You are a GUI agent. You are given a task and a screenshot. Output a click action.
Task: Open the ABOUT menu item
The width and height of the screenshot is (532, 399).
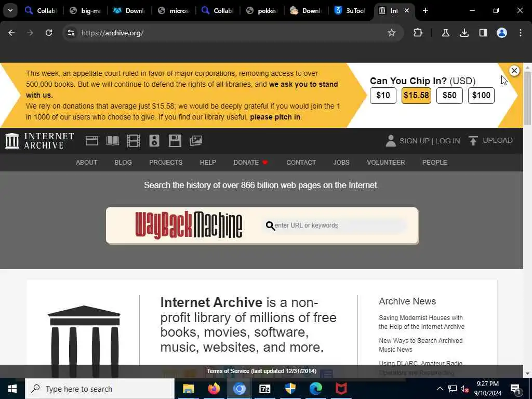[x=87, y=163]
